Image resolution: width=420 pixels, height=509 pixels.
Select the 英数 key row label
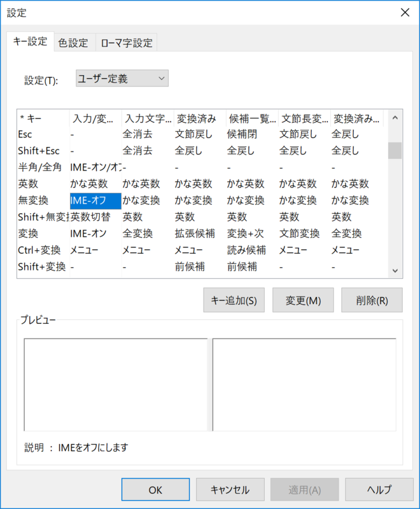[x=28, y=184]
